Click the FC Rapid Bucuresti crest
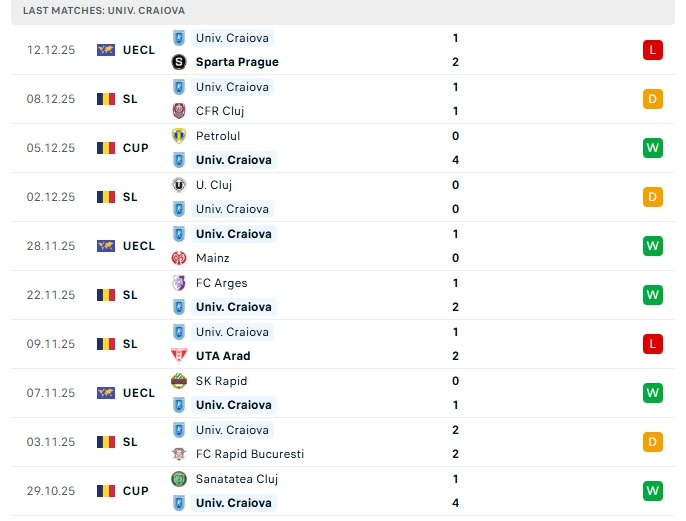The image size is (686, 521). [179, 454]
